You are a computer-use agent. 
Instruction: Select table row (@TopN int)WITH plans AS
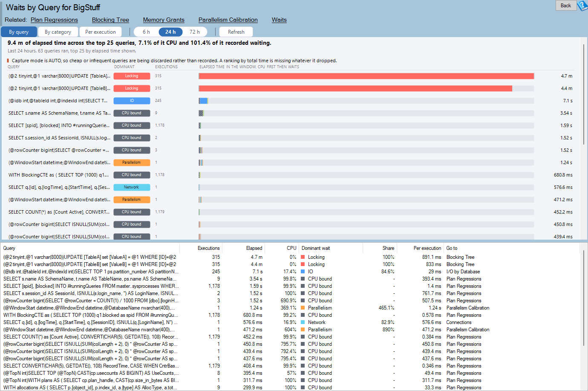(x=291, y=380)
